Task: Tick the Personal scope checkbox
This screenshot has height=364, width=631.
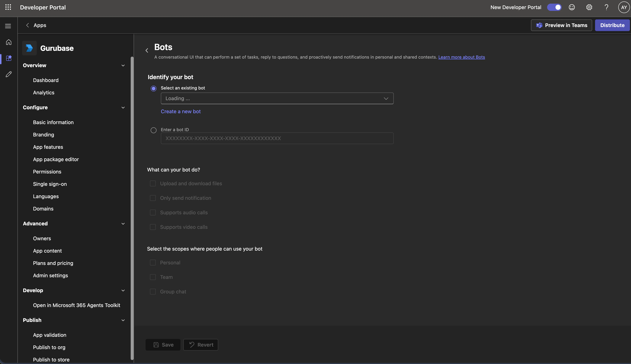Action: point(153,263)
